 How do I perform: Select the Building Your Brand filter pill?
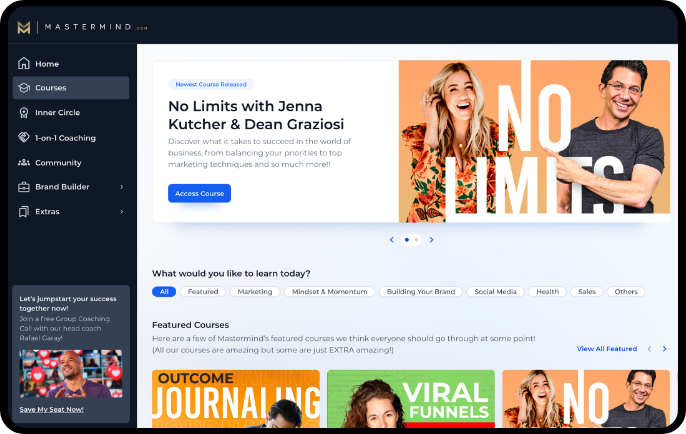421,291
